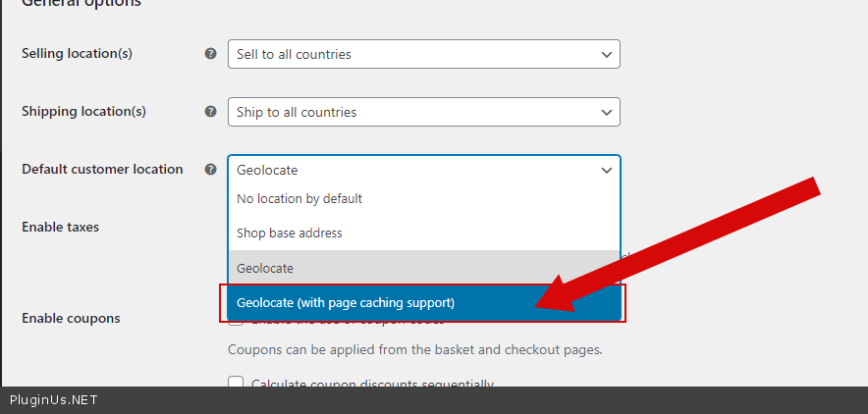
Task: Click help icon beside Default customer location
Action: [210, 170]
